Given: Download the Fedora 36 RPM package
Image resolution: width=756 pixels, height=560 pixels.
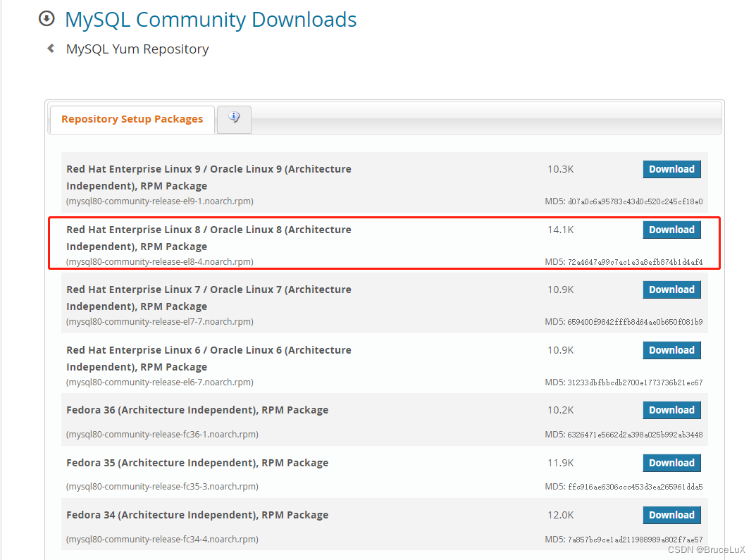Looking at the screenshot, I should click(671, 410).
